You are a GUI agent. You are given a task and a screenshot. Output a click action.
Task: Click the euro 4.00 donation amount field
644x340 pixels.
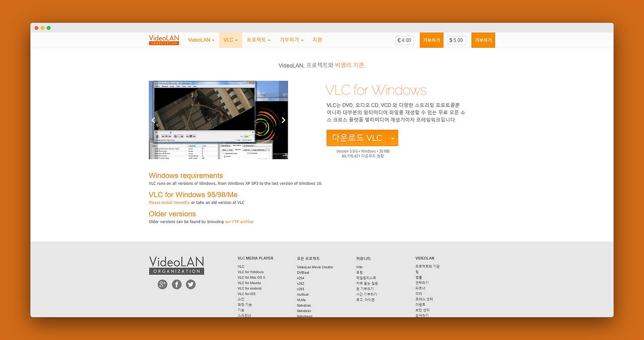tap(405, 40)
